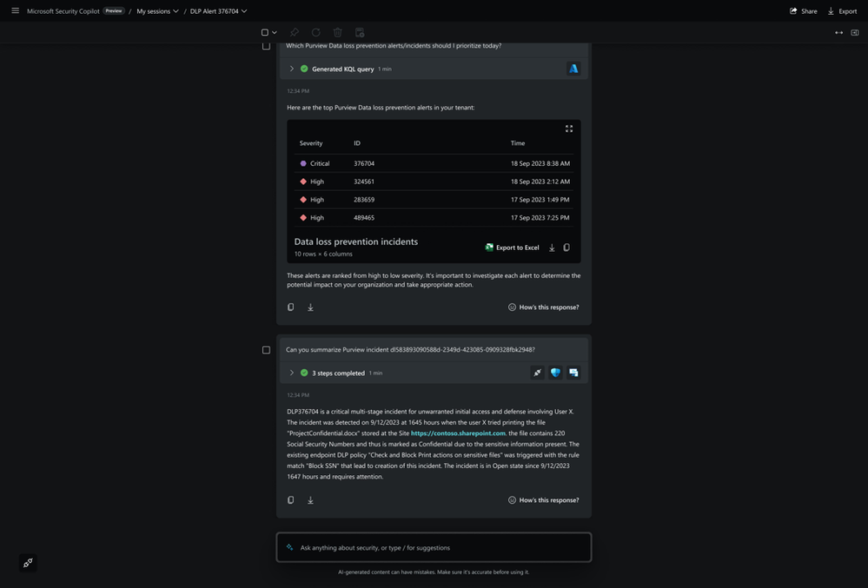Click the pin board icon in the toolbar

point(359,33)
